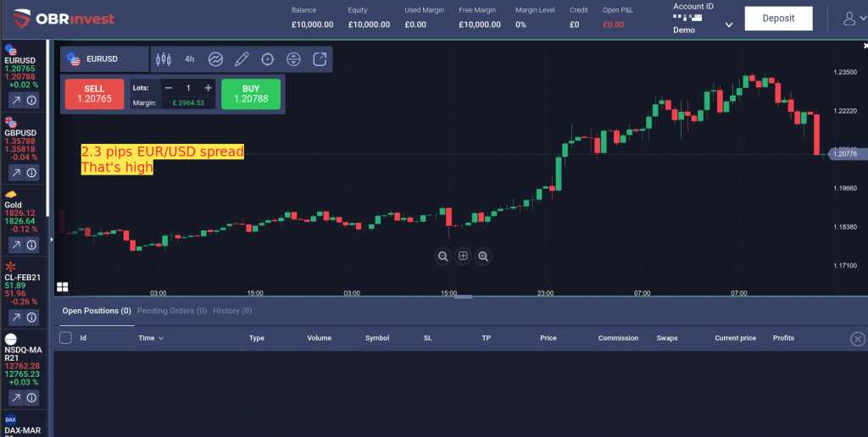Close the chart with top-right X

point(865,46)
